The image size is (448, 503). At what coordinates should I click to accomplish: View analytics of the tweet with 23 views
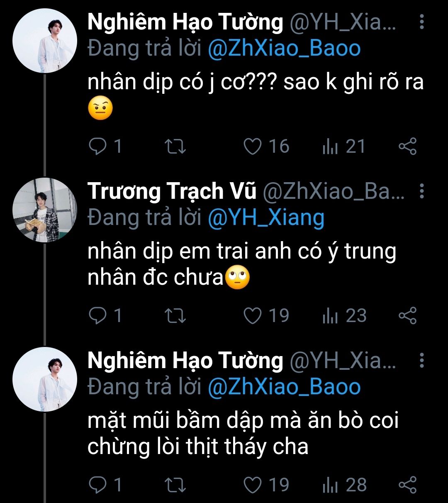point(330,316)
